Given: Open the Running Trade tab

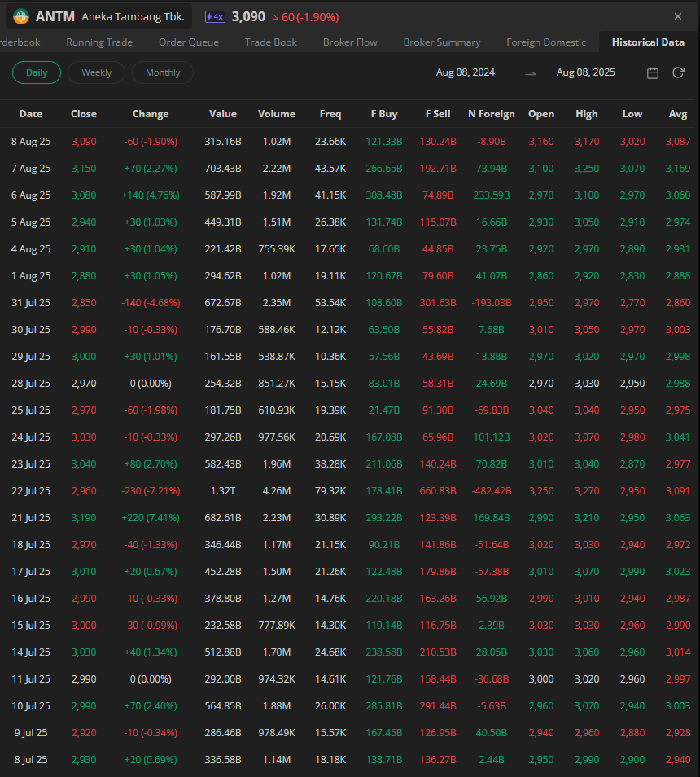Looking at the screenshot, I should 99,42.
